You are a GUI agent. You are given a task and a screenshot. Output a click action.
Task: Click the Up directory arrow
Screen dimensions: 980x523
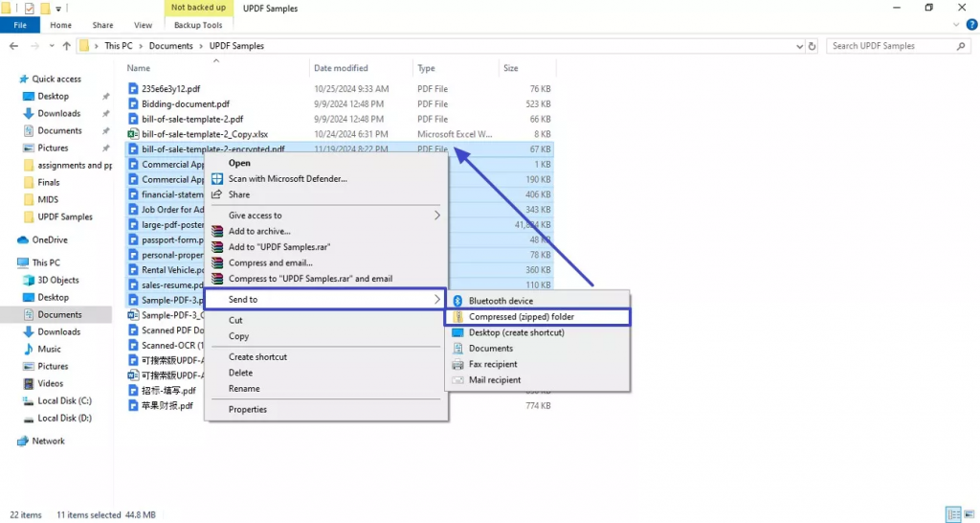pos(66,46)
